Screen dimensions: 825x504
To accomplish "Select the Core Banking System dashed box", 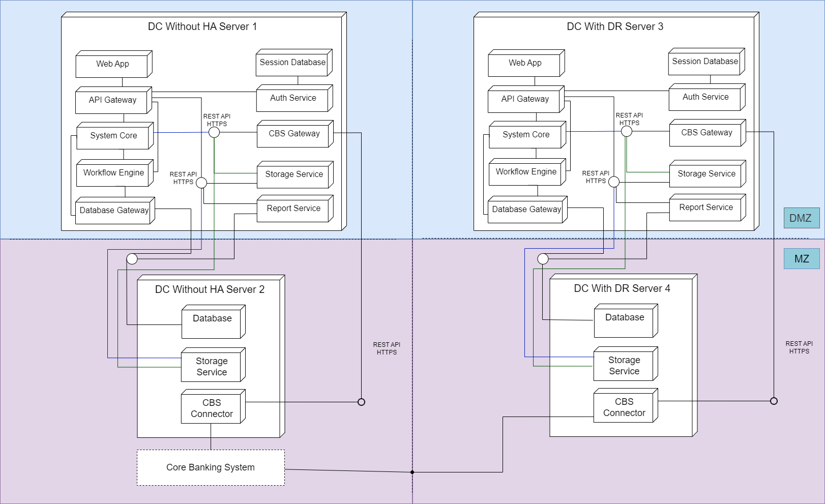I will tap(211, 467).
